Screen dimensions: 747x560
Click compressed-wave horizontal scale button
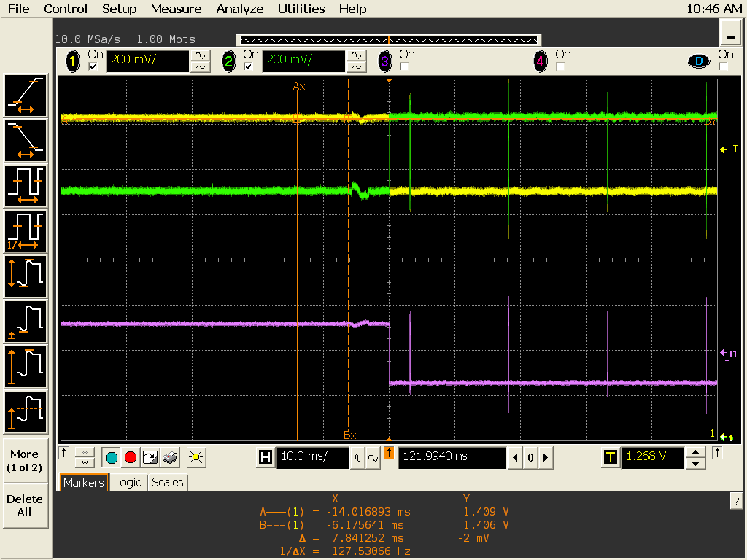(x=357, y=458)
